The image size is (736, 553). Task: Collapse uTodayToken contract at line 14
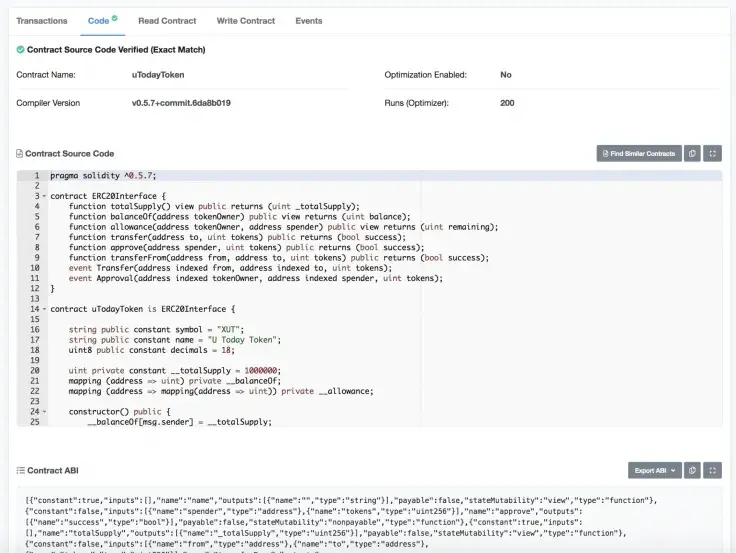click(45, 309)
